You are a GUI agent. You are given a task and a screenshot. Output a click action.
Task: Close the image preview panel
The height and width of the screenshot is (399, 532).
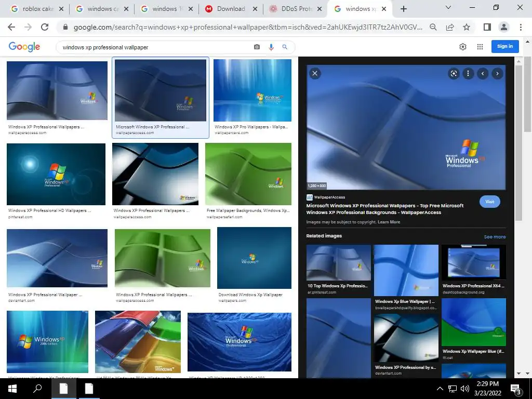[x=315, y=73]
